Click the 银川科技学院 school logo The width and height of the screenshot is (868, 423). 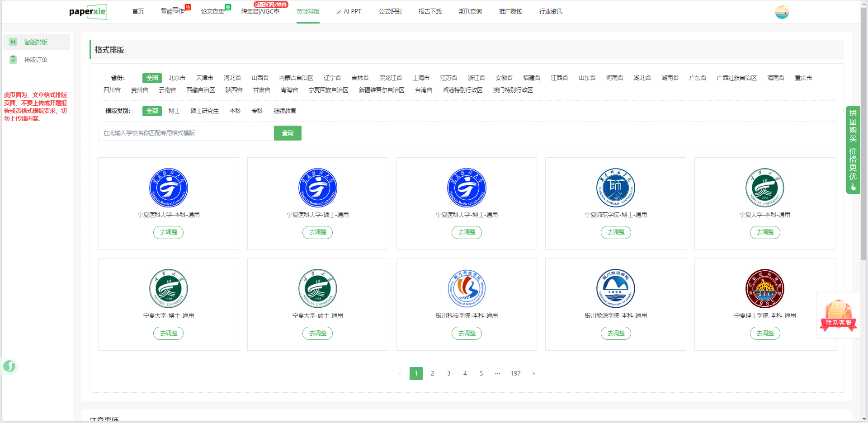tap(467, 288)
